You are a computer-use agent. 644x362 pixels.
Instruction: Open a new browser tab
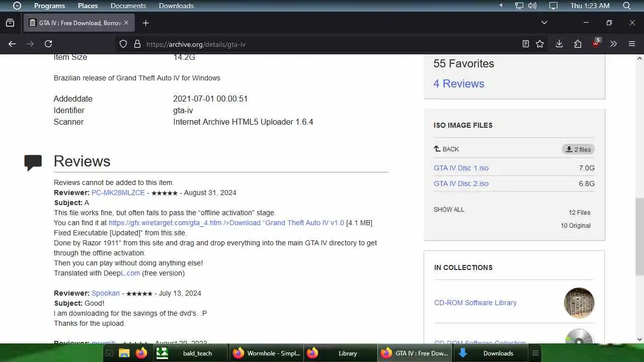pos(145,23)
